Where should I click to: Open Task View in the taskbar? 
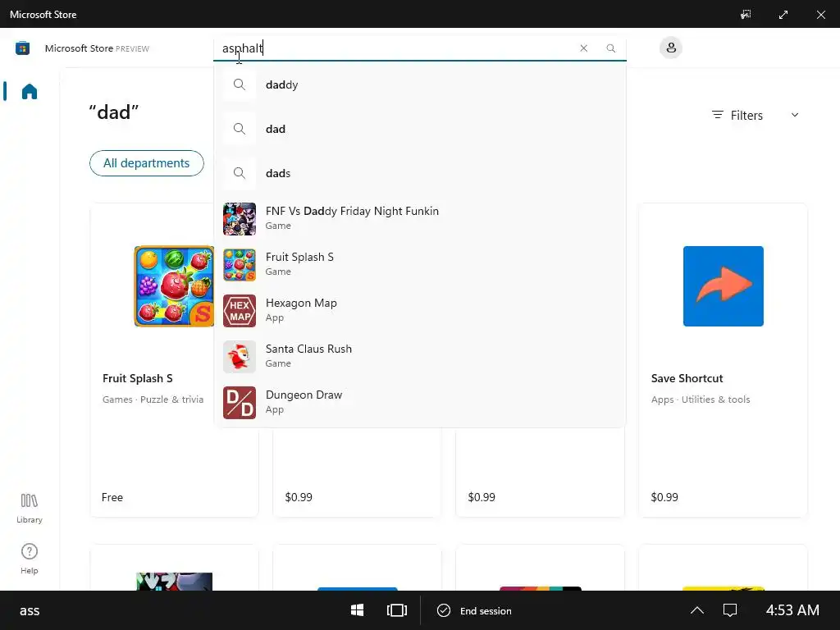click(x=397, y=610)
